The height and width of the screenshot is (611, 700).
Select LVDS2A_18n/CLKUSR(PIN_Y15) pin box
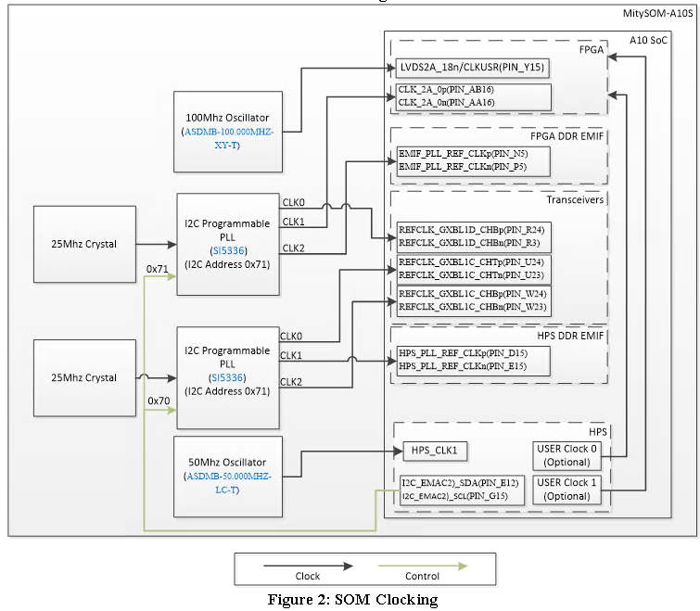point(472,68)
